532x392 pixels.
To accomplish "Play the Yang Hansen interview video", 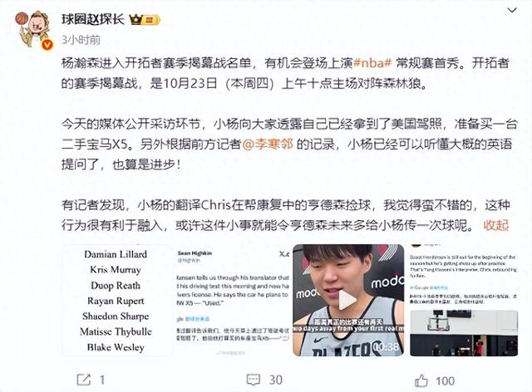I will (348, 300).
